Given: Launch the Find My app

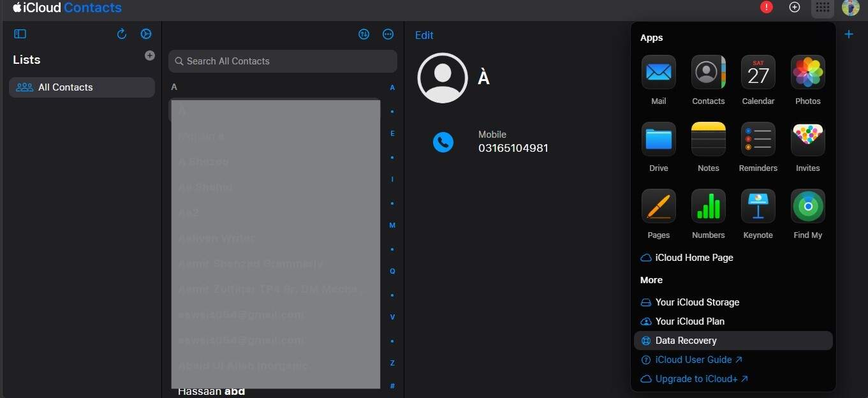Looking at the screenshot, I should tap(807, 206).
